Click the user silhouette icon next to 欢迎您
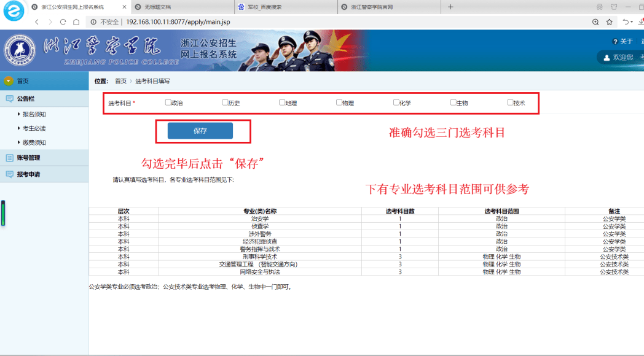 click(x=606, y=57)
